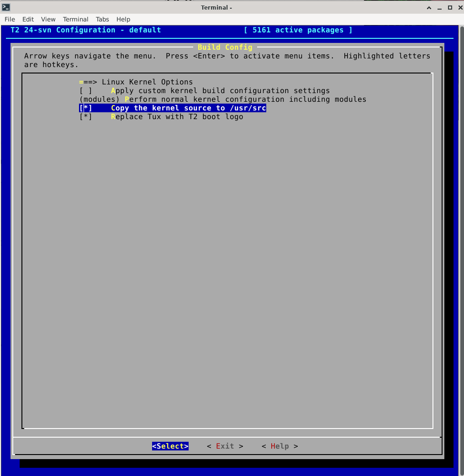Open the File menu

click(10, 19)
